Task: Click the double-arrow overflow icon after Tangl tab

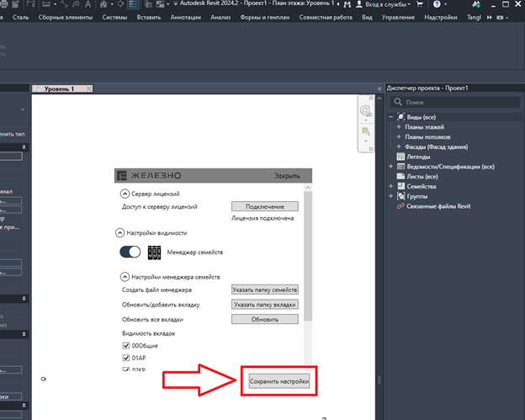Action: (490, 18)
